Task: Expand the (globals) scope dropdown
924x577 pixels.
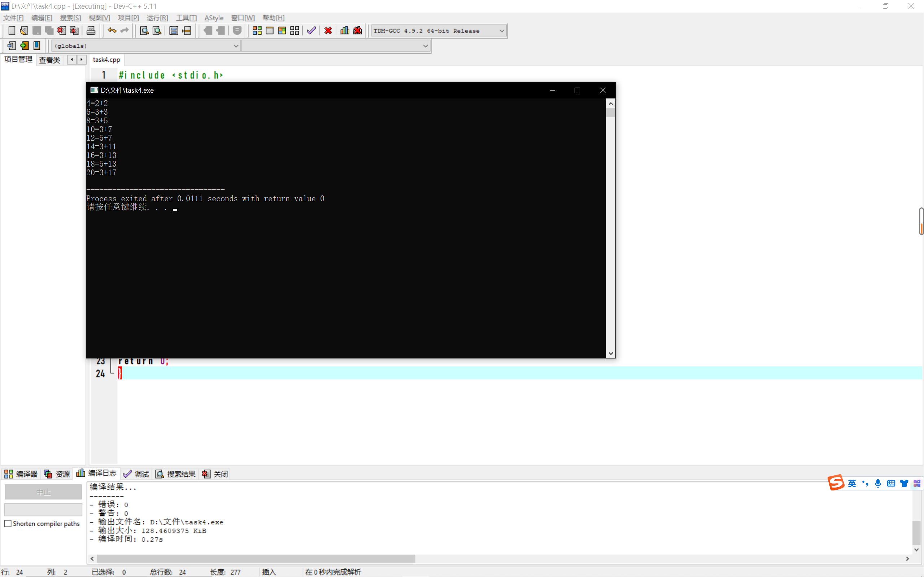Action: click(236, 46)
